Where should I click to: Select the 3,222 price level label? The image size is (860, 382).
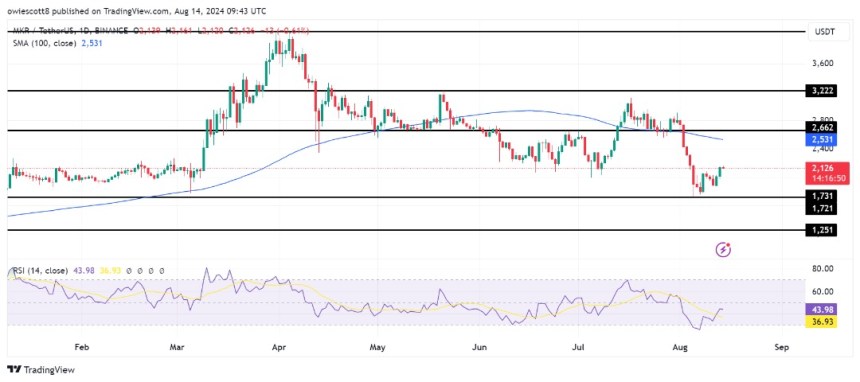[821, 91]
